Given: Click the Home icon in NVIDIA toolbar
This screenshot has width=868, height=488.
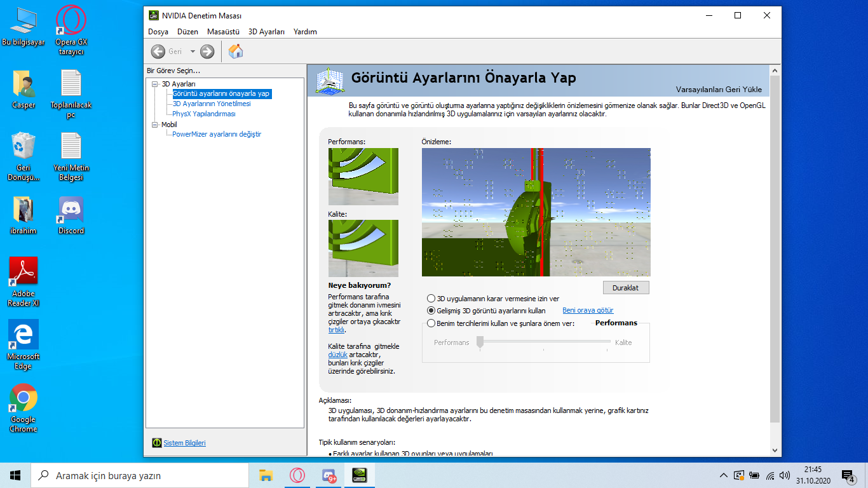Looking at the screenshot, I should point(236,51).
